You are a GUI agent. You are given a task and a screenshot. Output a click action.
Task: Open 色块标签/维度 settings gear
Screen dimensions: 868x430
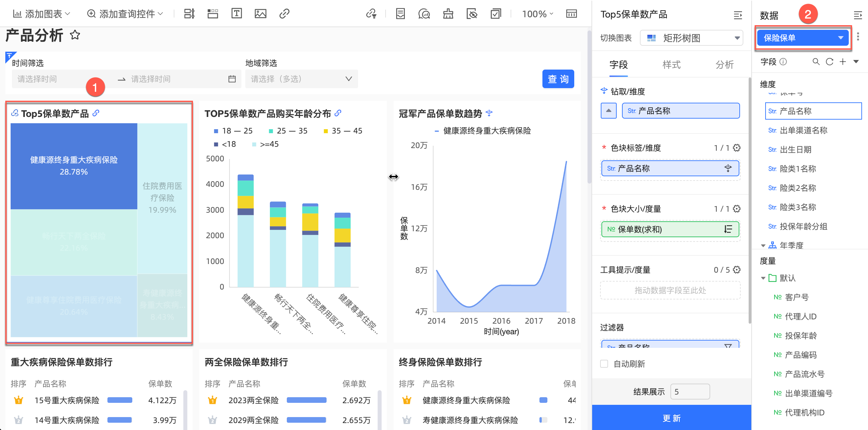pos(737,148)
